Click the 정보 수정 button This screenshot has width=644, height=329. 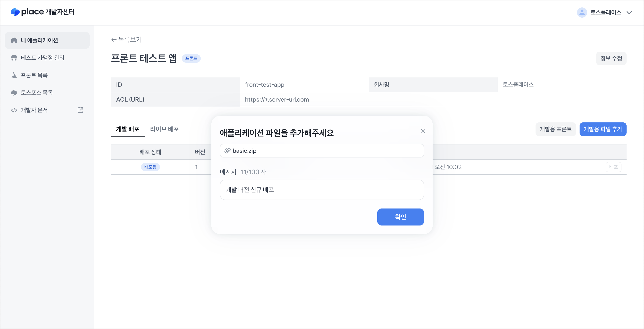[611, 58]
